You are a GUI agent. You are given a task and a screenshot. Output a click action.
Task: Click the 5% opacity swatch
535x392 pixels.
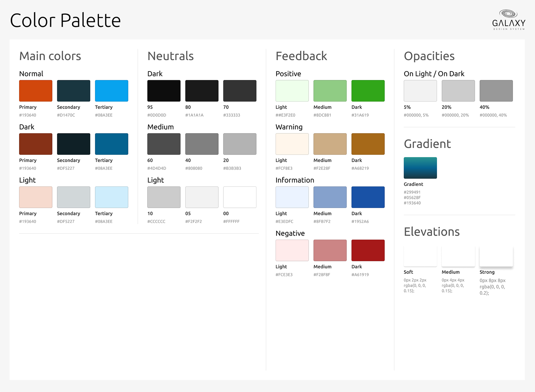(420, 91)
